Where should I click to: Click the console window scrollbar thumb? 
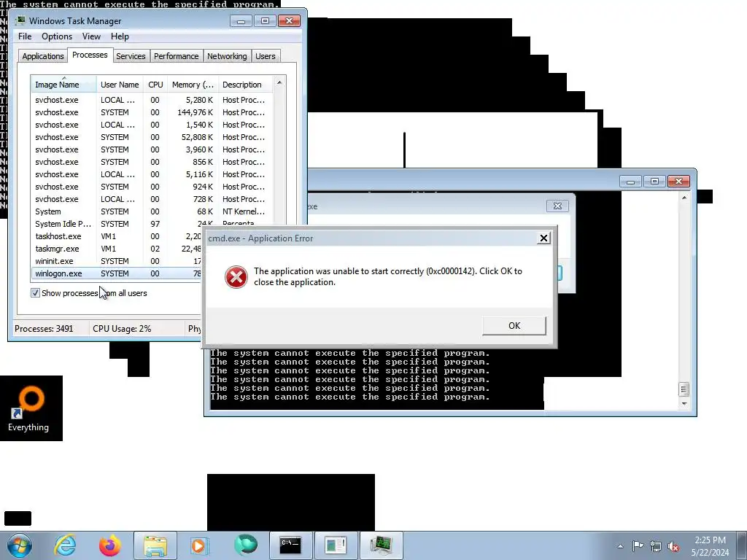684,389
